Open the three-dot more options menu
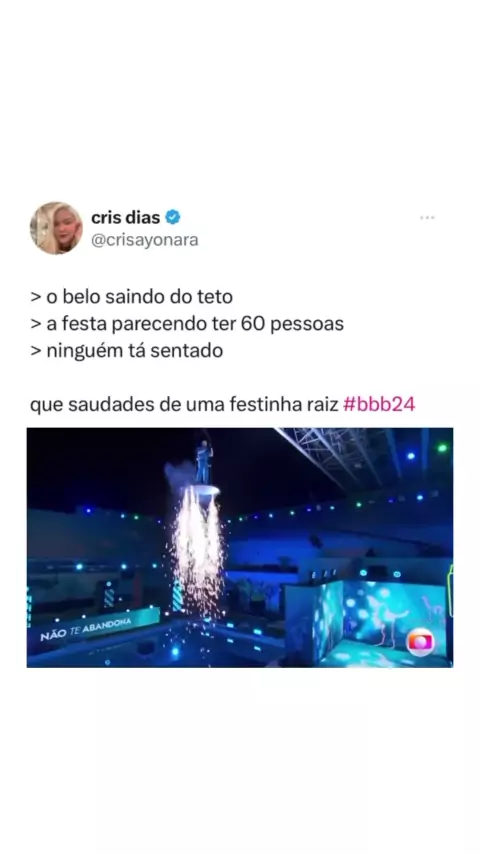Viewport: 480px width, 854px height. point(427,218)
